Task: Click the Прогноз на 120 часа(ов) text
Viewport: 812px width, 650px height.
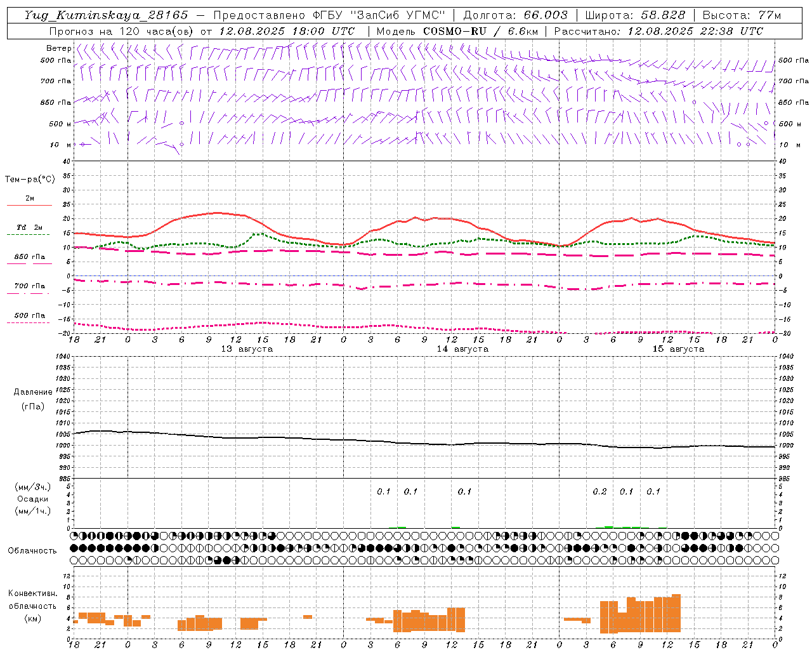Action: pyautogui.click(x=122, y=31)
